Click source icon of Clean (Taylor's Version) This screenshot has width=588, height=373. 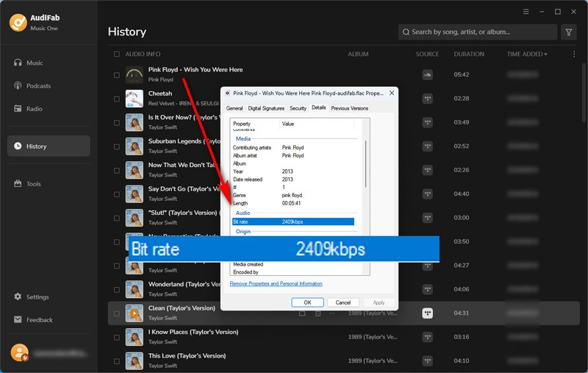coord(428,313)
